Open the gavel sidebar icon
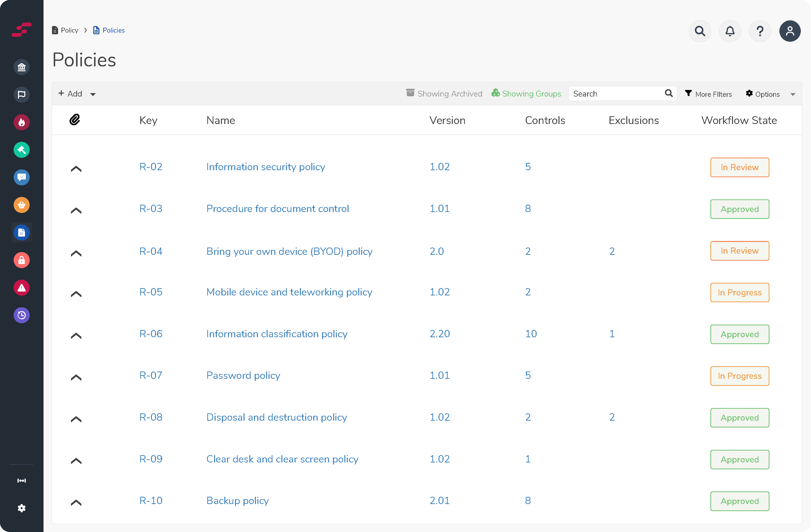 tap(21, 150)
